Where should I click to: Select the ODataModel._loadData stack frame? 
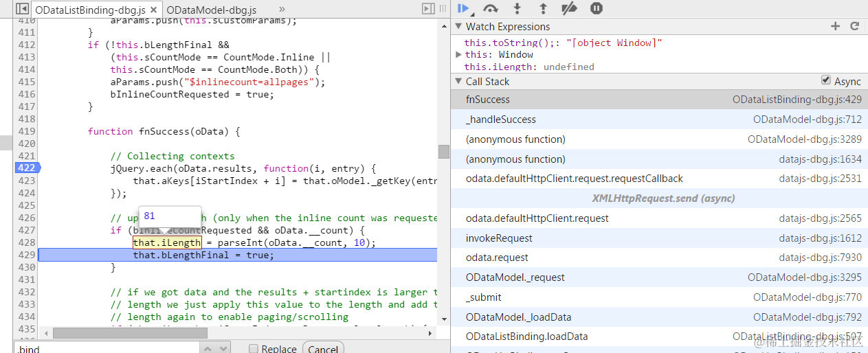659,317
